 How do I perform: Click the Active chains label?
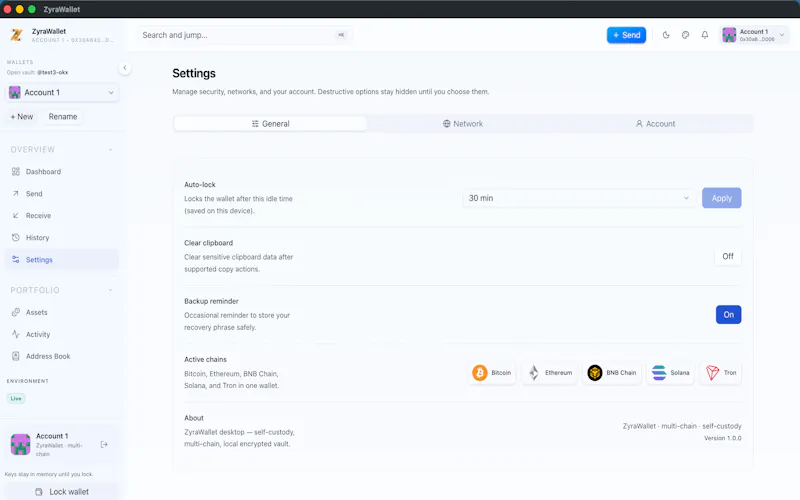point(205,360)
